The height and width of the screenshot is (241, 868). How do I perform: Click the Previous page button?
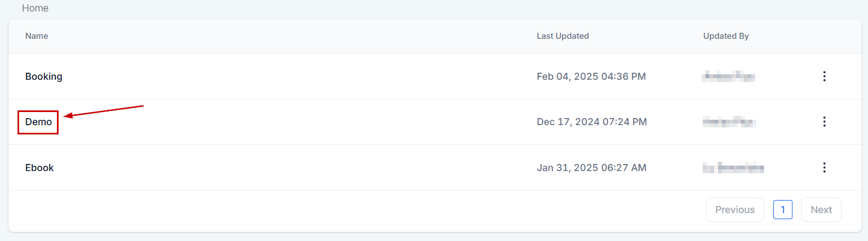[x=735, y=210]
